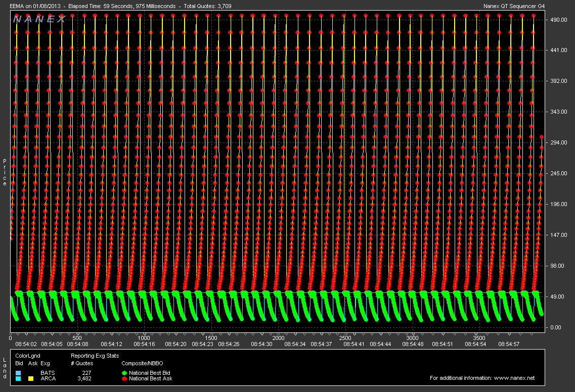Select the 08:54:26 timestamp label
The height and width of the screenshot is (392, 575).
click(x=229, y=344)
